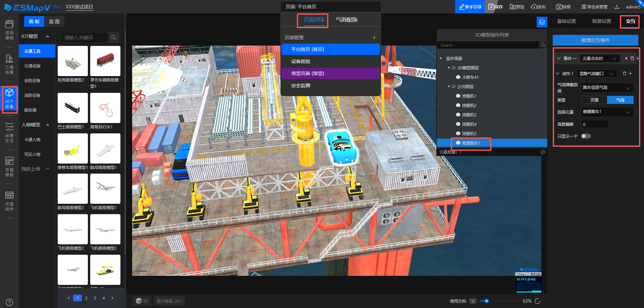Toggle the 3D view mode button
Viewport: 644px width, 308px height.
click(142, 301)
